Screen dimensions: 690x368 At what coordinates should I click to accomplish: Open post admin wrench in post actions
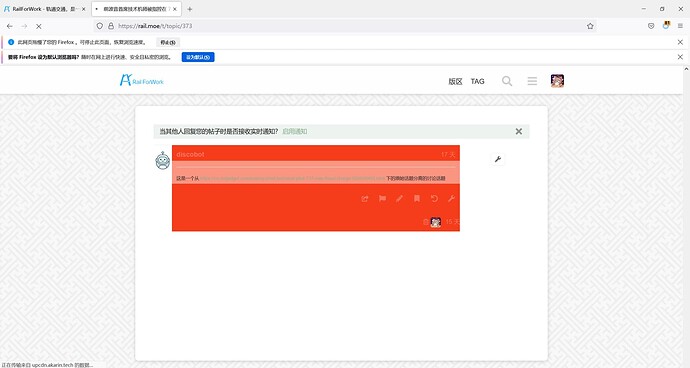pos(451,199)
